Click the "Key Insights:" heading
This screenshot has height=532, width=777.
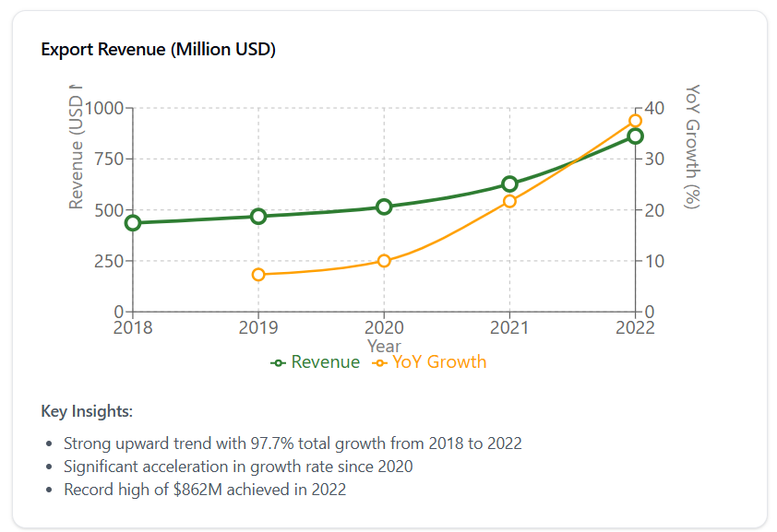click(x=87, y=411)
